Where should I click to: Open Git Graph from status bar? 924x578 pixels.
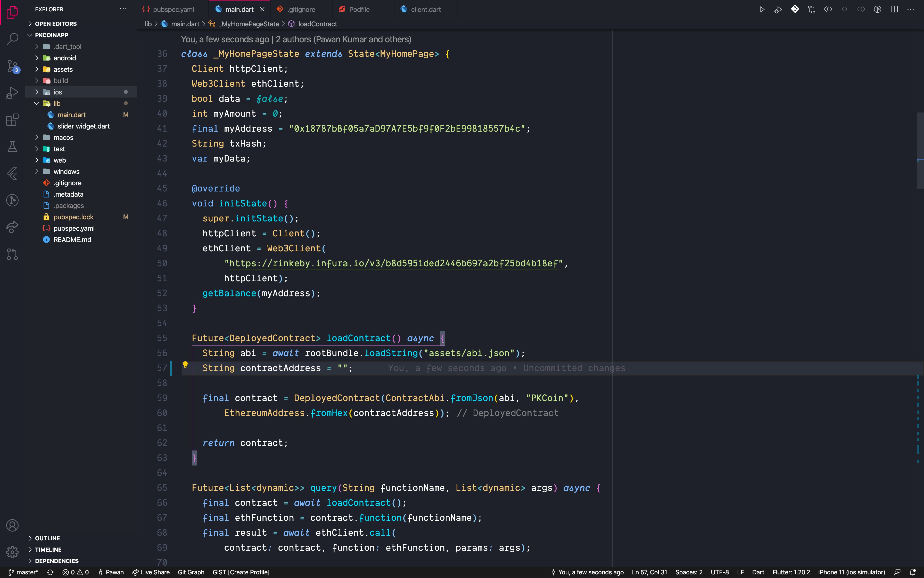[191, 572]
